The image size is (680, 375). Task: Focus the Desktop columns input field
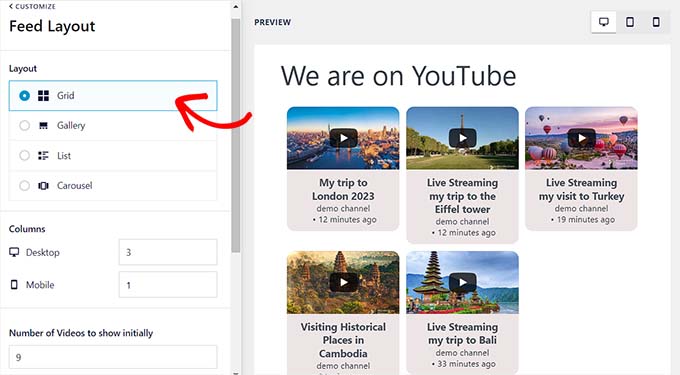tap(168, 252)
